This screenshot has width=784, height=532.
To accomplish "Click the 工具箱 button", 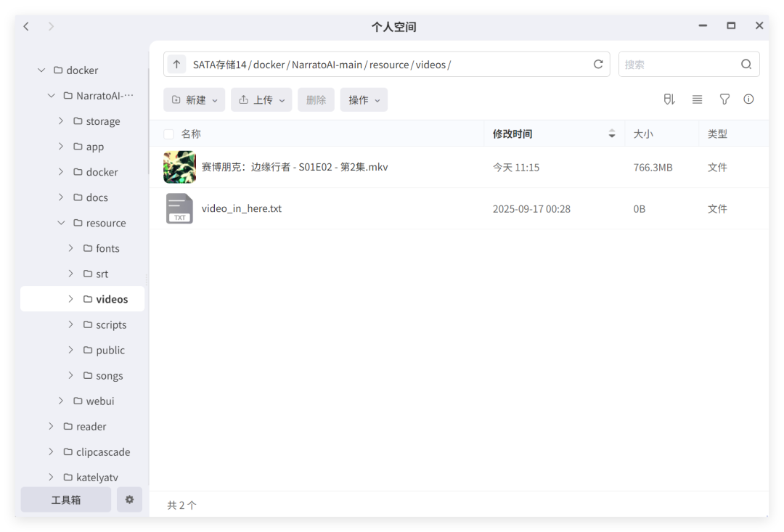I will point(66,499).
